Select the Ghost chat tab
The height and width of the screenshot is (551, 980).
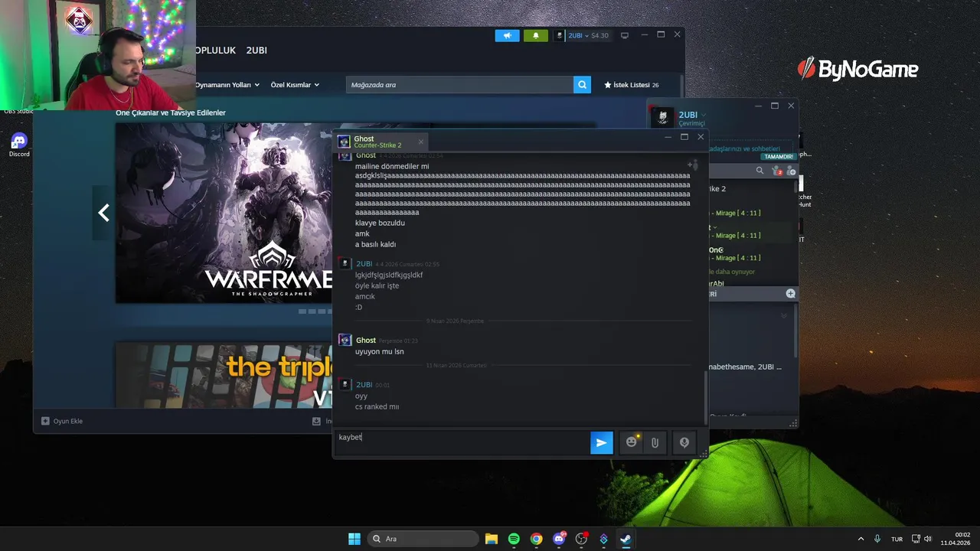click(x=381, y=142)
